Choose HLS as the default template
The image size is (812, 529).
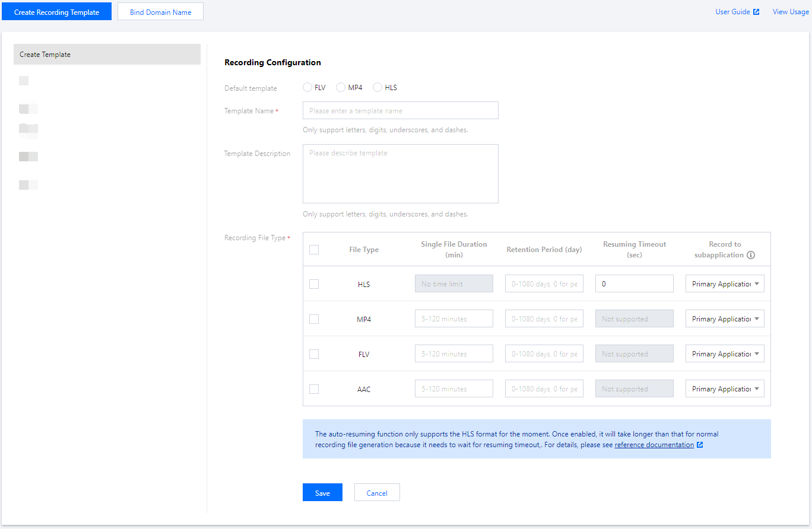point(378,87)
